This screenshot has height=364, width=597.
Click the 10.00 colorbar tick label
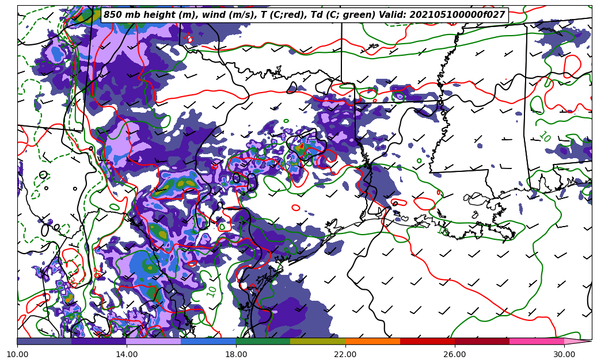(x=17, y=354)
